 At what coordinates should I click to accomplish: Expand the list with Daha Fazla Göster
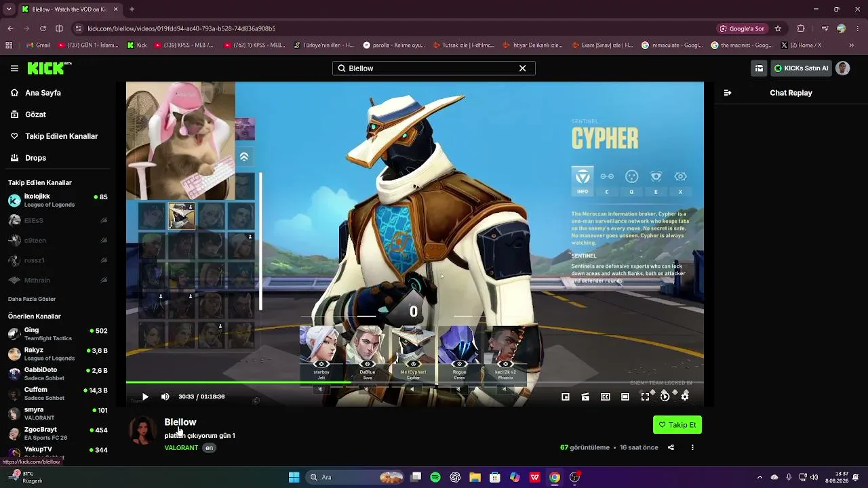point(32,299)
